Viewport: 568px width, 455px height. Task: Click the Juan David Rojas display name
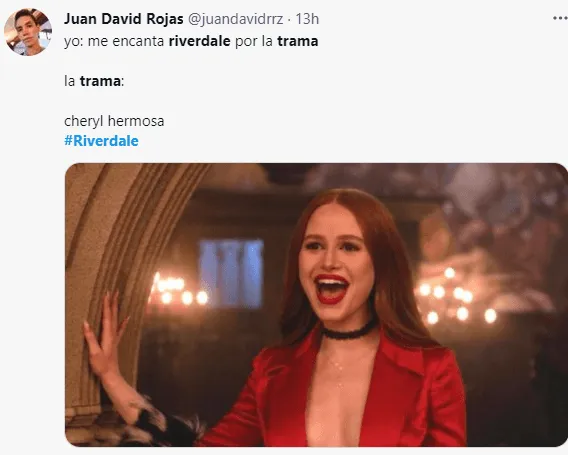[x=124, y=19]
